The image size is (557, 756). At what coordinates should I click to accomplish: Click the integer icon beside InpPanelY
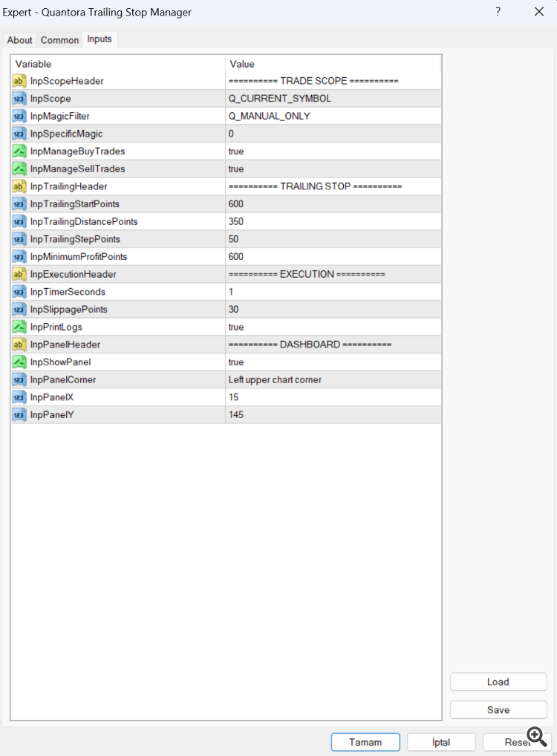[19, 415]
